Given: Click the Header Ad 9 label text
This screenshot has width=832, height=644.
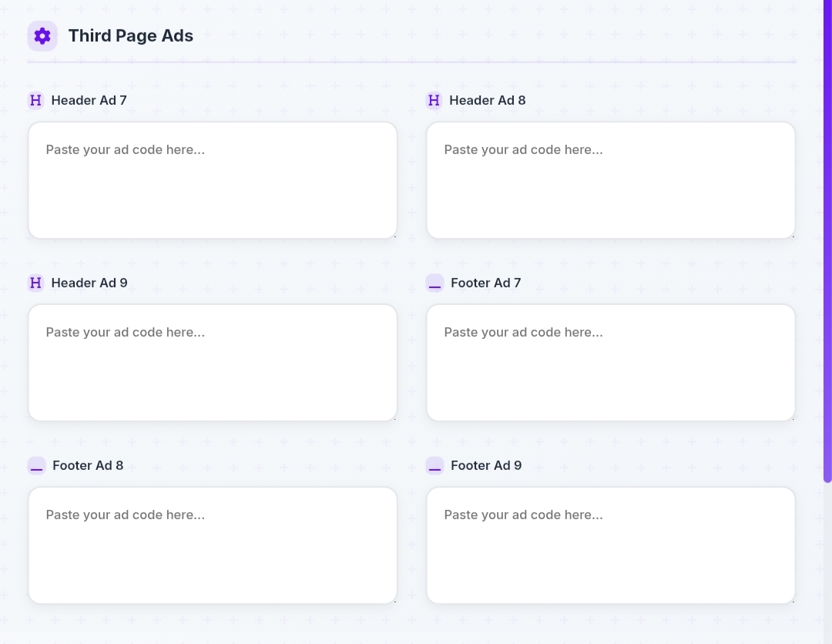Looking at the screenshot, I should [89, 283].
